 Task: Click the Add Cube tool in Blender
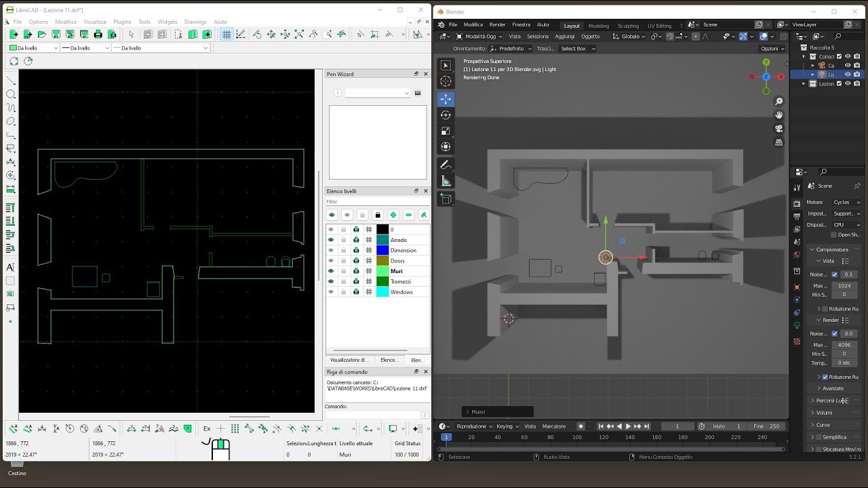(x=446, y=199)
